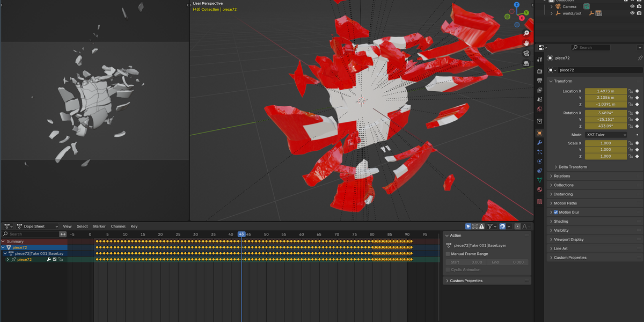The height and width of the screenshot is (322, 644).
Task: Toggle the lock on piece72 channel row
Action: [61, 260]
